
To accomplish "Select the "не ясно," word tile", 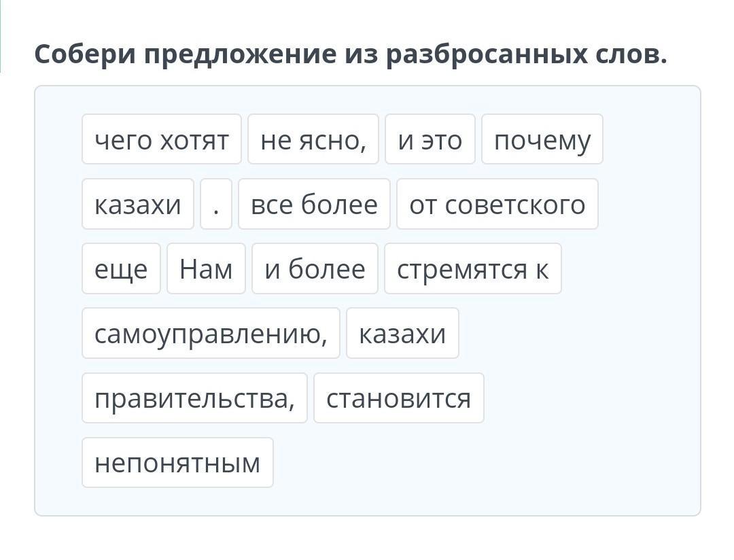I will [313, 139].
